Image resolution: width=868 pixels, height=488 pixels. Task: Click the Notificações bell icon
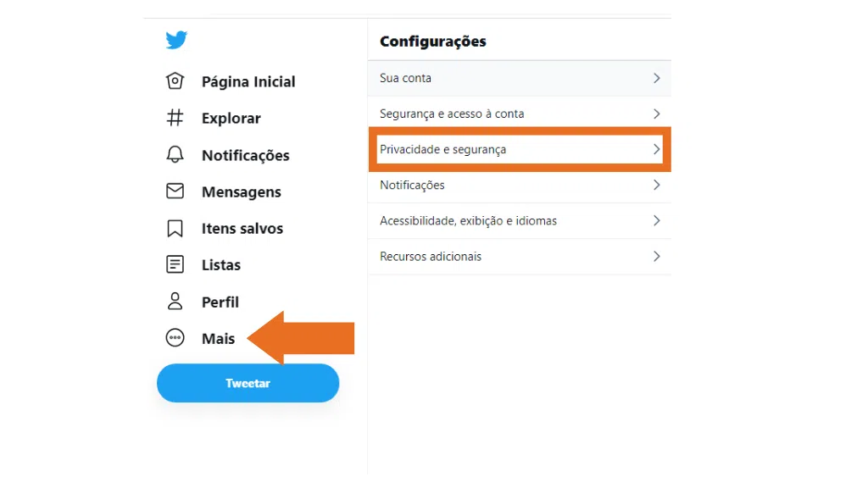pyautogui.click(x=175, y=154)
